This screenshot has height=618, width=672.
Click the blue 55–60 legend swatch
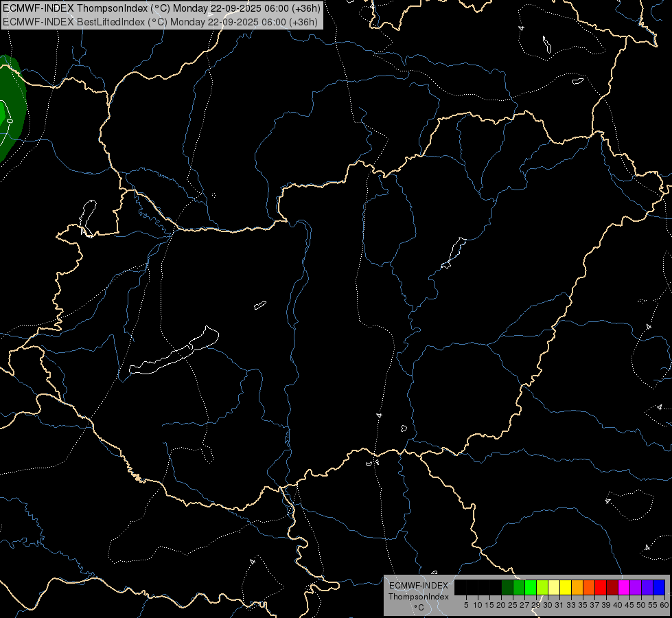(x=659, y=588)
